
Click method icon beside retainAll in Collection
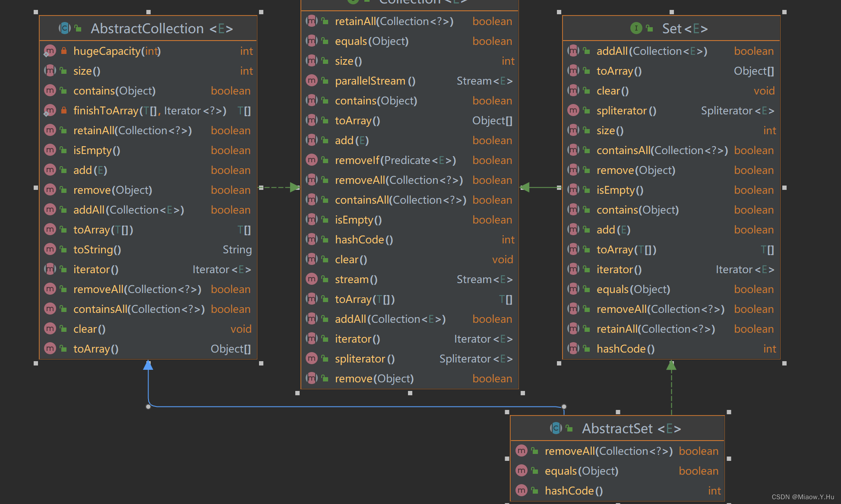pyautogui.click(x=312, y=21)
